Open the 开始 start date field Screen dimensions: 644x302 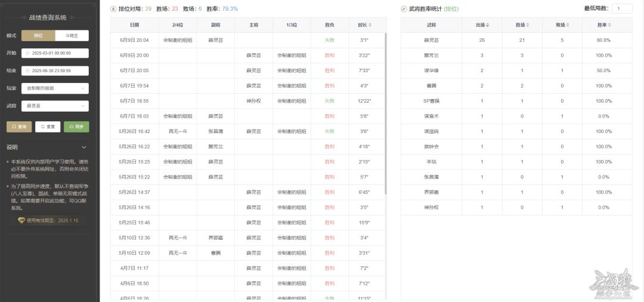coord(55,53)
